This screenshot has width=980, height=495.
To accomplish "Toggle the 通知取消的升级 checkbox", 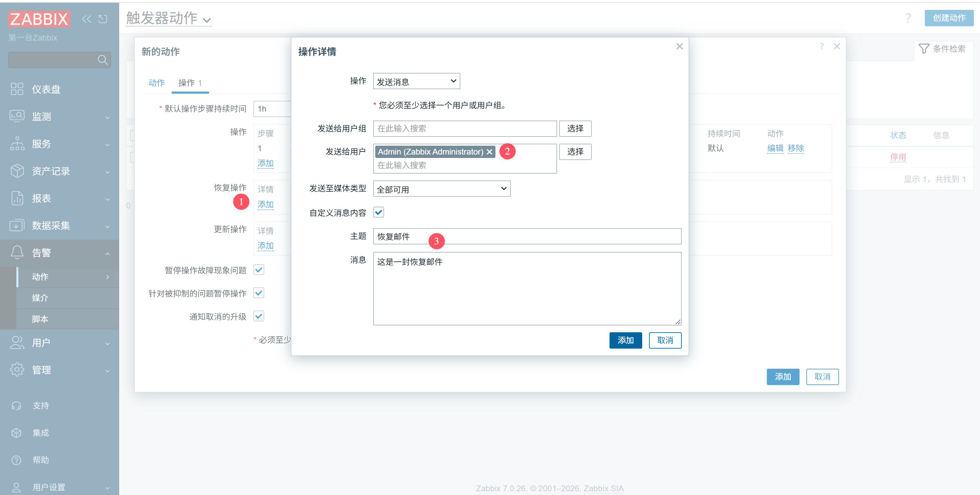I will pos(259,316).
